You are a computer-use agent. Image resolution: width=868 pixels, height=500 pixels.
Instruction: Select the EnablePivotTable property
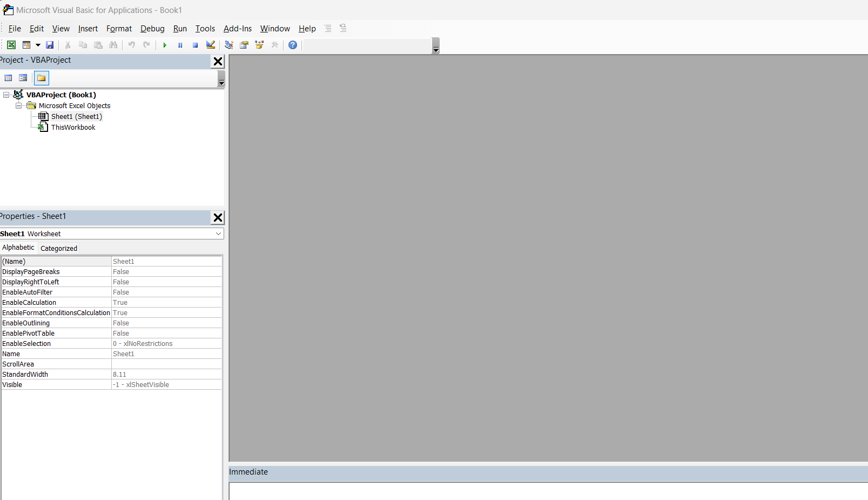coord(56,334)
